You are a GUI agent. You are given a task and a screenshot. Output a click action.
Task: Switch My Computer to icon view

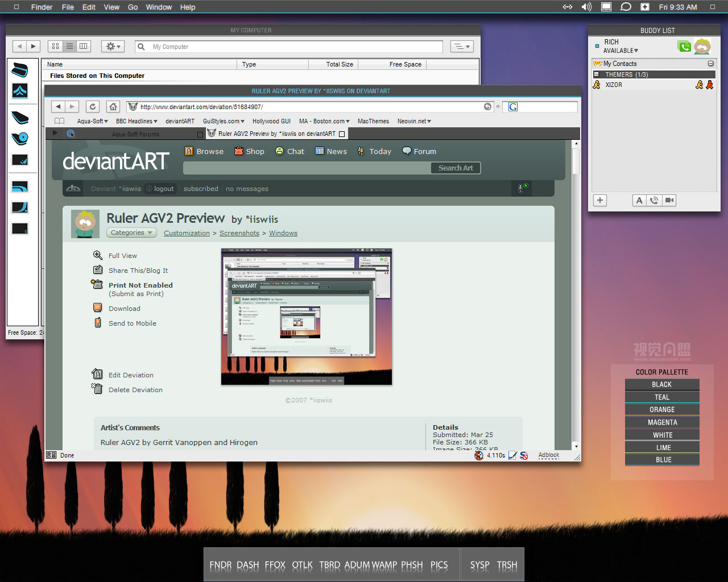pos(55,46)
